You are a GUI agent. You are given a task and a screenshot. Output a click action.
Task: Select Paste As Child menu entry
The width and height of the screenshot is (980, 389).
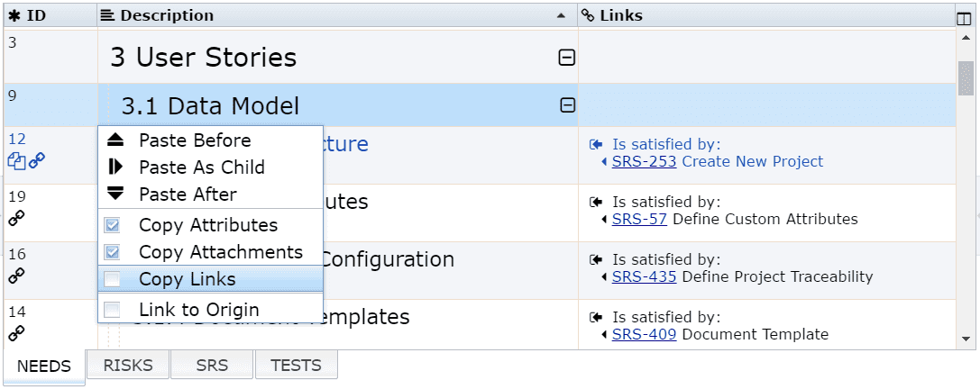click(211, 167)
